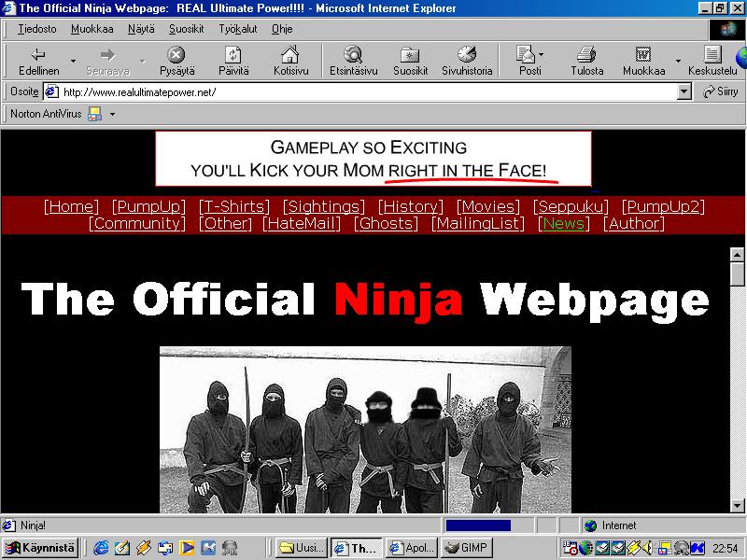
Task: Click the Edellinen (Back) toolbar button
Action: pos(38,61)
